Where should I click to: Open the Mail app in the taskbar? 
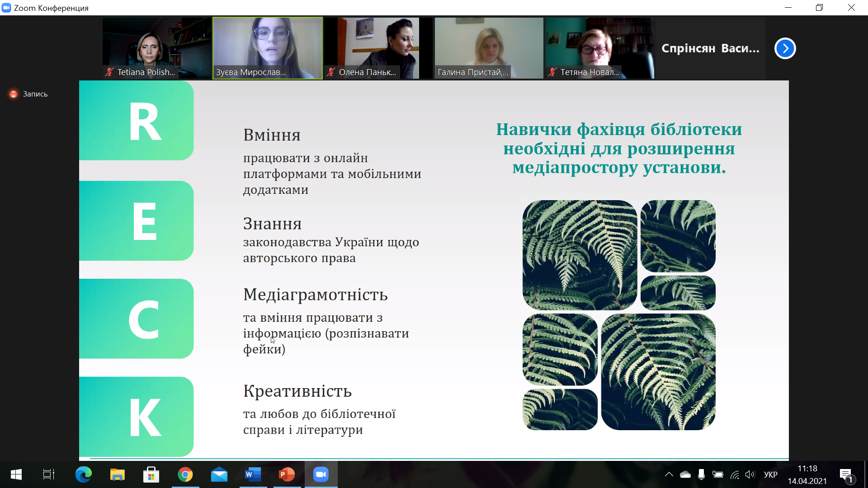coord(219,474)
